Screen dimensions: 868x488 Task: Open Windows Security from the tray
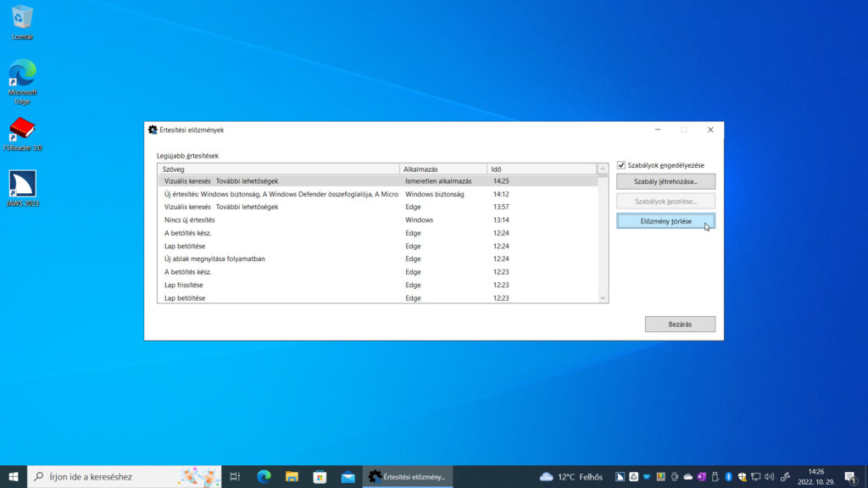[x=742, y=477]
